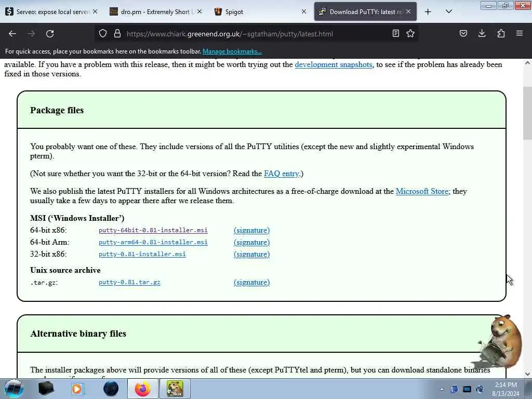Download putty-arm64-0.81-installer.msi
This screenshot has width=532, height=399.
(x=153, y=242)
